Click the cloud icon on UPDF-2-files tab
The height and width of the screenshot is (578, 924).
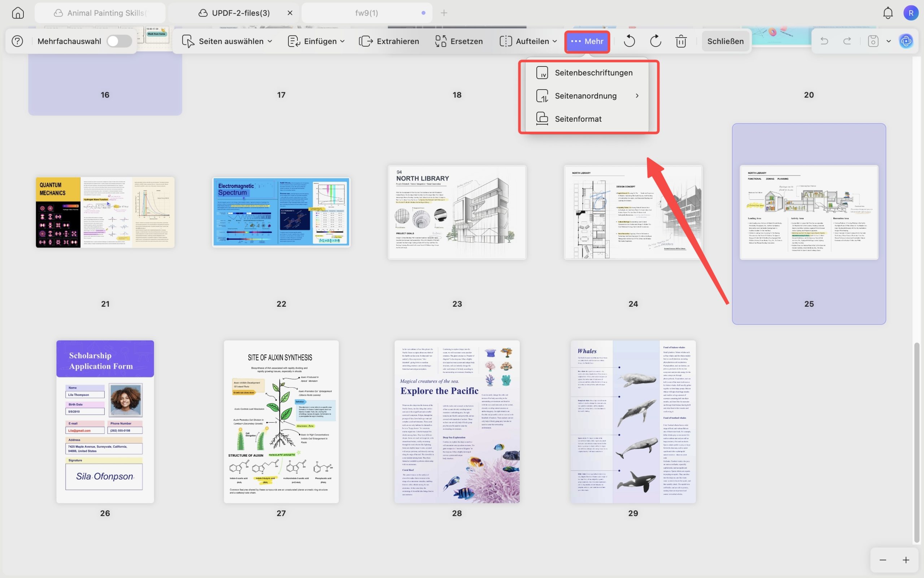tap(203, 13)
